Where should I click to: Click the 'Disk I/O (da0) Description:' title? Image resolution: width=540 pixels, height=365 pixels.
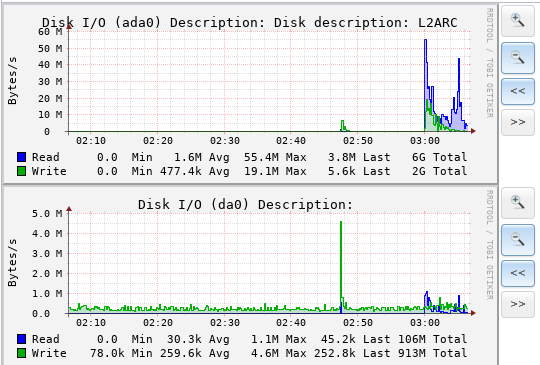click(246, 205)
